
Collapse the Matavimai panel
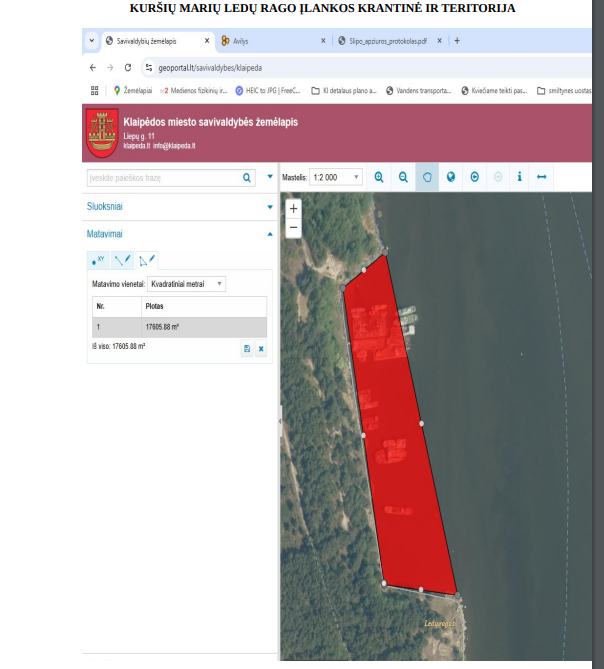point(269,234)
